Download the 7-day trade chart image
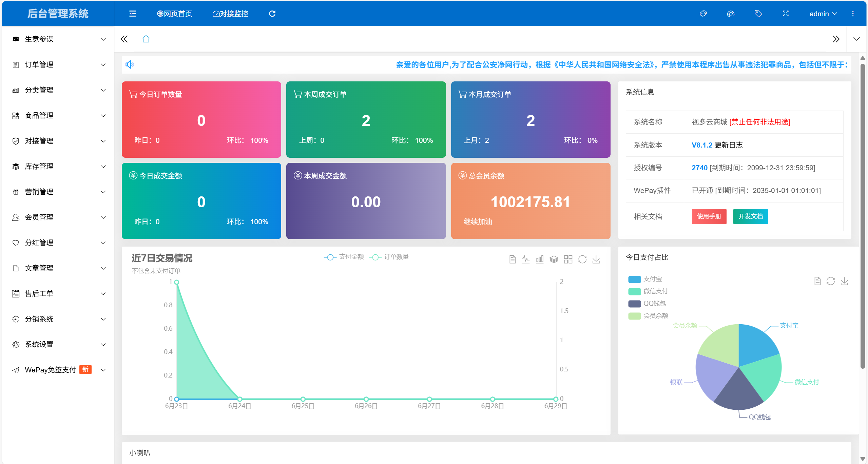Image resolution: width=868 pixels, height=464 pixels. pos(596,259)
